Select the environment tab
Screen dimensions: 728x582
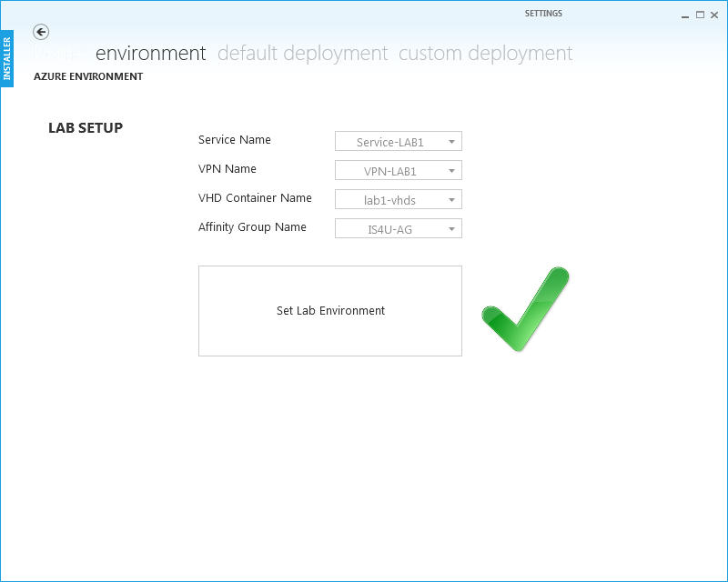coord(150,53)
